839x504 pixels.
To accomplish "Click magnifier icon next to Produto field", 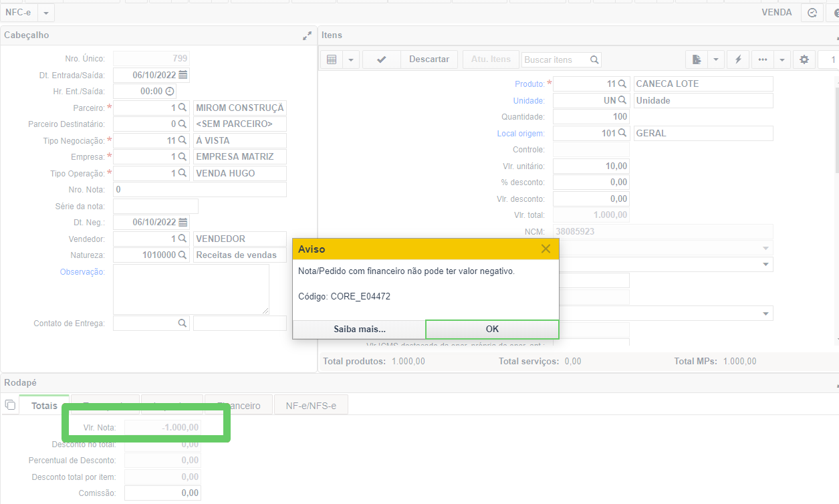I will pos(622,84).
